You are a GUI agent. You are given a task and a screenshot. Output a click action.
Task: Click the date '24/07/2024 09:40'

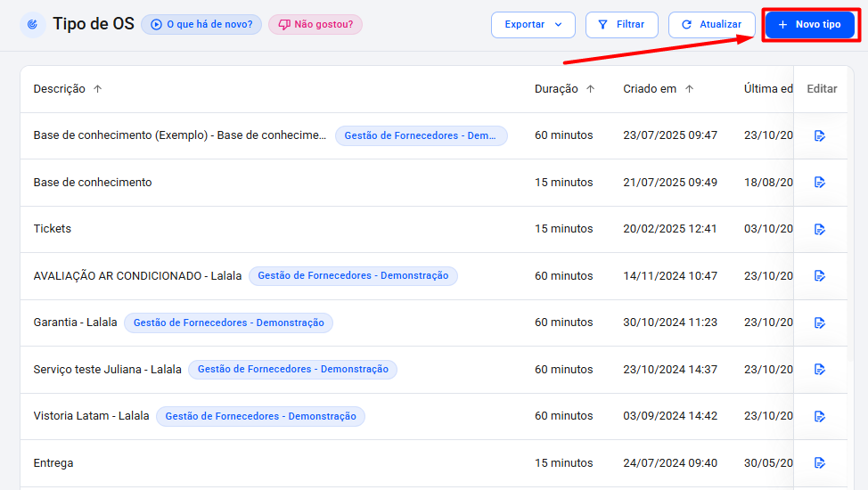coord(670,463)
